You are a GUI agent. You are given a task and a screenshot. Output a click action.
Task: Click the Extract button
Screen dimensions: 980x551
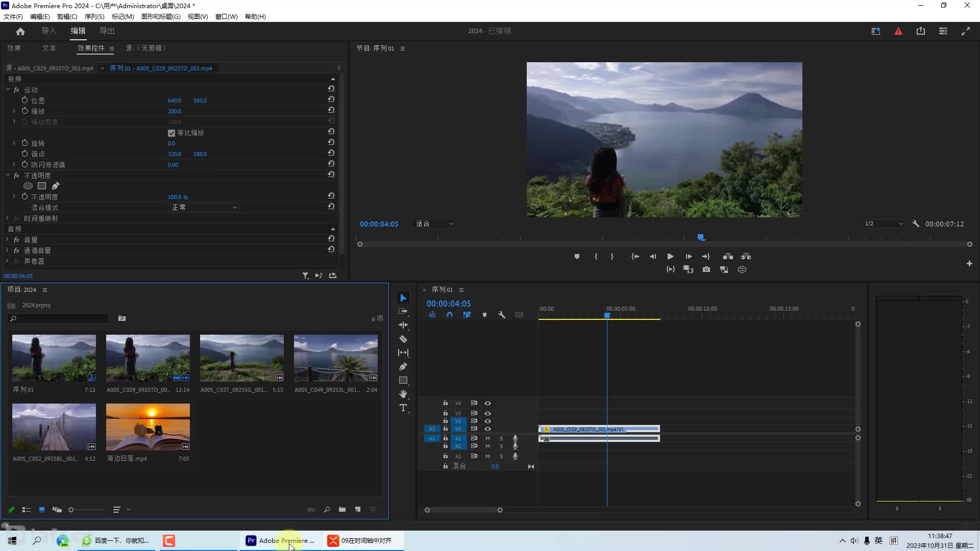pyautogui.click(x=746, y=257)
